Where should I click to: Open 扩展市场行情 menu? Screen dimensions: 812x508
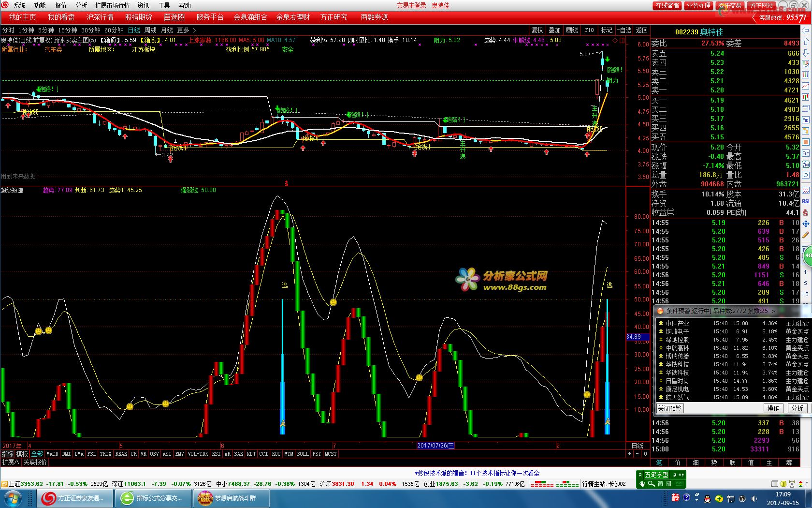click(112, 5)
